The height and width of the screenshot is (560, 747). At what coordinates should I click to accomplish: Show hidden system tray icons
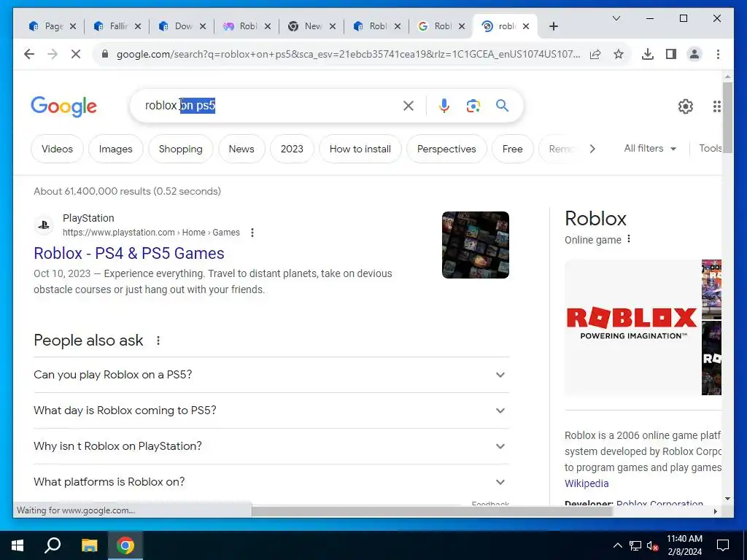[x=617, y=545]
